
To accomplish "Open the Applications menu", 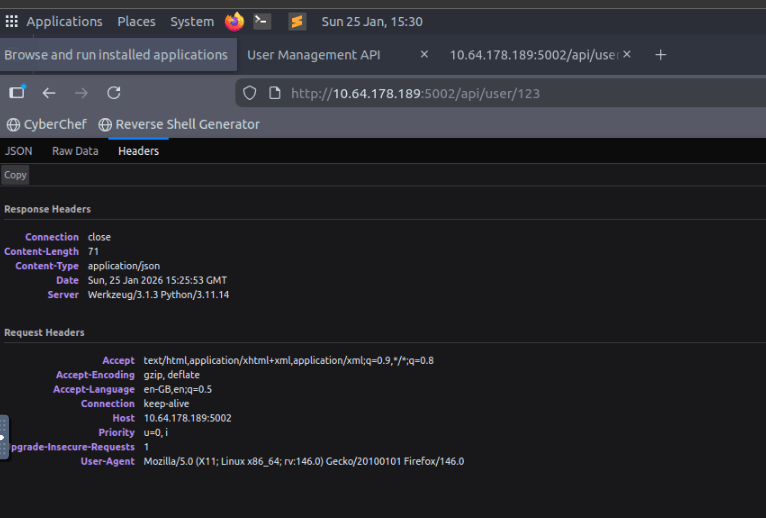I will pos(64,22).
